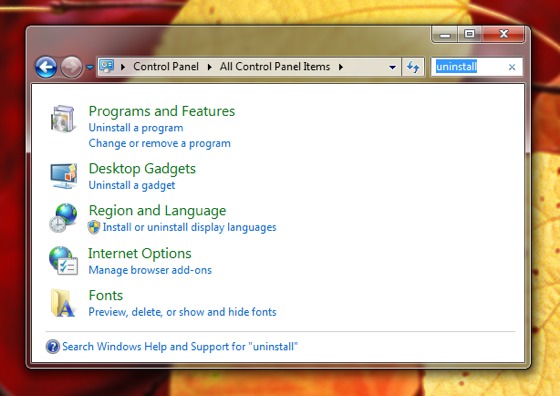Minimize the Control Panel window
This screenshot has width=560, height=396.
445,34
